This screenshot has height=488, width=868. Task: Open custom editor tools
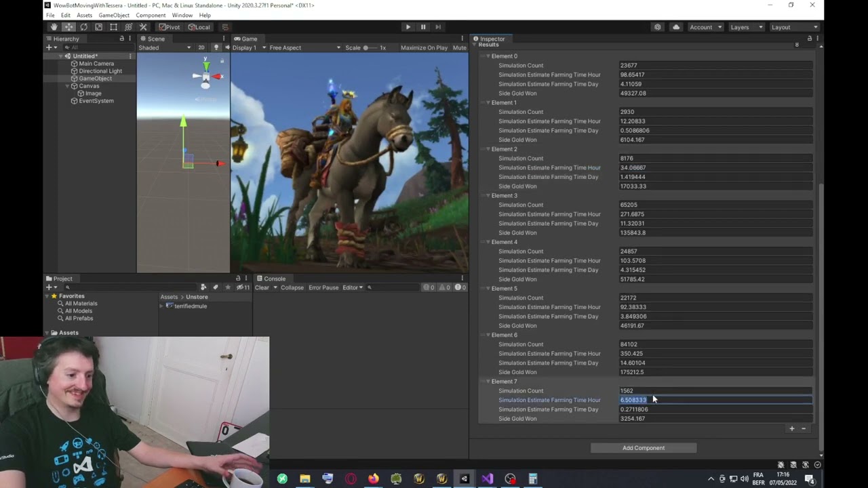coord(143,27)
